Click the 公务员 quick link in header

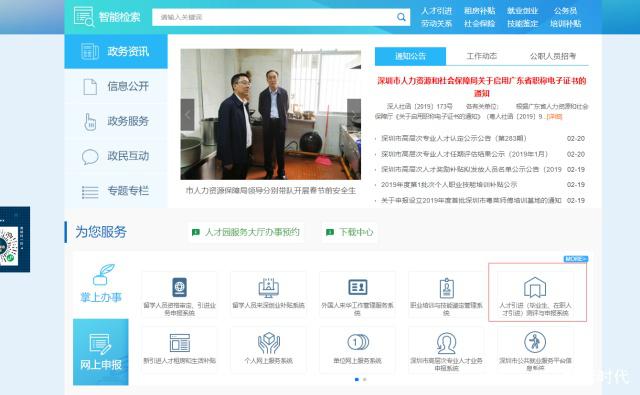[565, 11]
